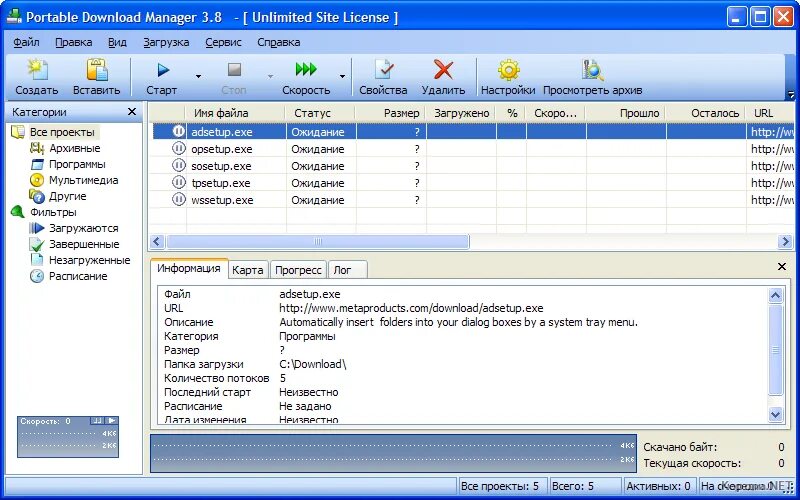Expand toolbar overflow chevron
Image resolution: width=800 pixels, height=500 pixels.
tap(791, 94)
